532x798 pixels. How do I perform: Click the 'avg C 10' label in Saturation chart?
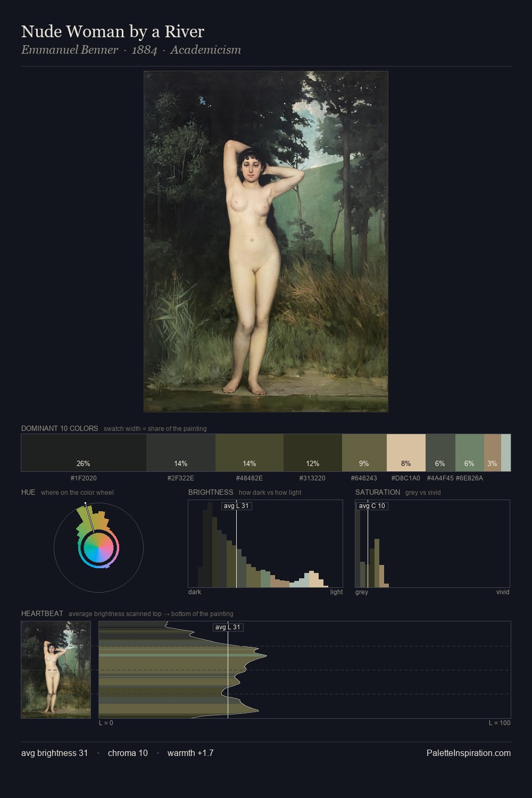tap(372, 506)
